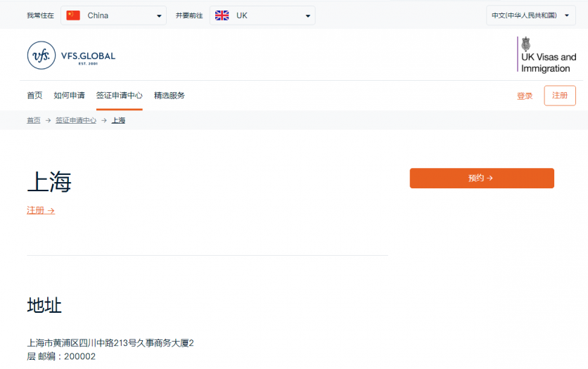Click the UK Visas and Immigration crest logo
Viewport: 588px width, 369px height.
(x=547, y=55)
